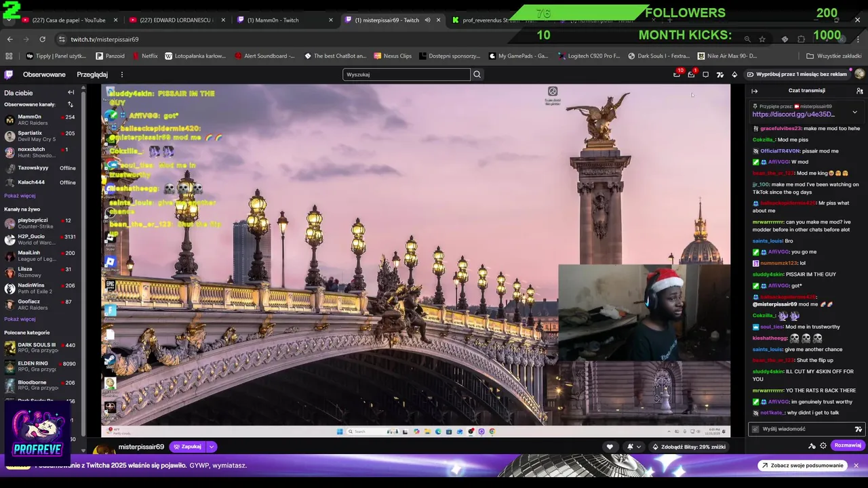
Task: Open Spartiatix channel in sidebar
Action: coord(40,136)
